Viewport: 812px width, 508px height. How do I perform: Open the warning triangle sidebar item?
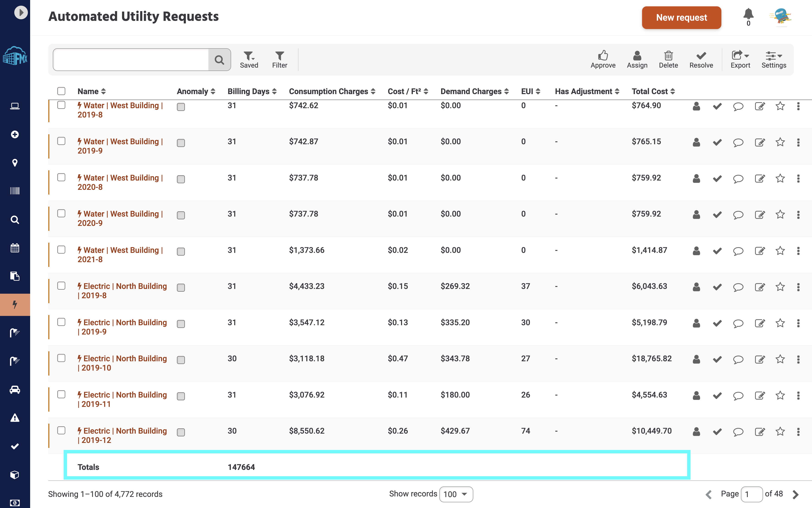[15, 418]
